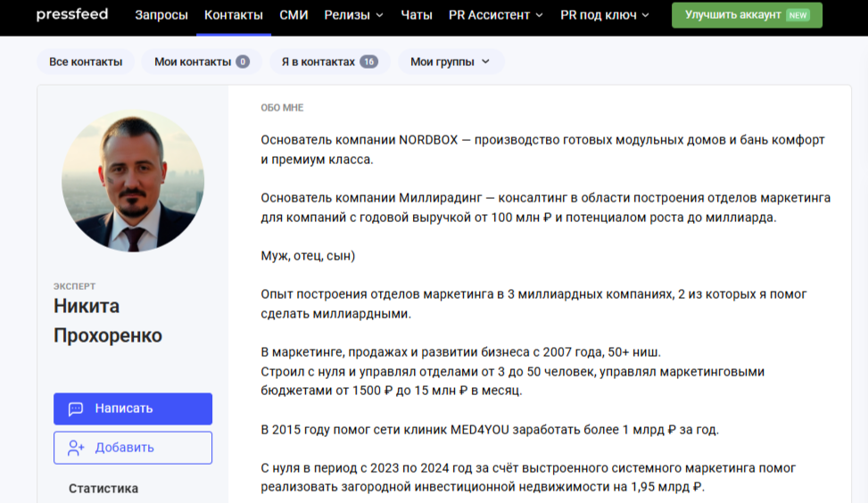This screenshot has height=503, width=868.
Task: Click the name Никита Прохоренко
Action: (x=108, y=320)
